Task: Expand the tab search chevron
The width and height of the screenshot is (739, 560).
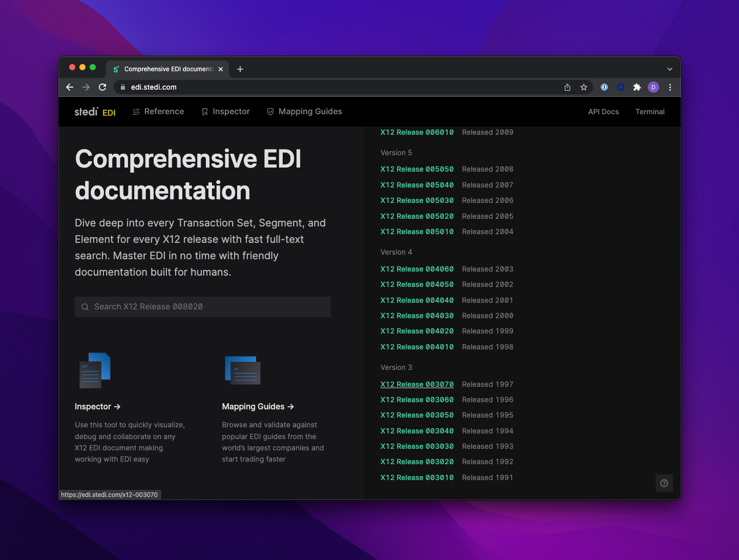Action: (x=670, y=69)
